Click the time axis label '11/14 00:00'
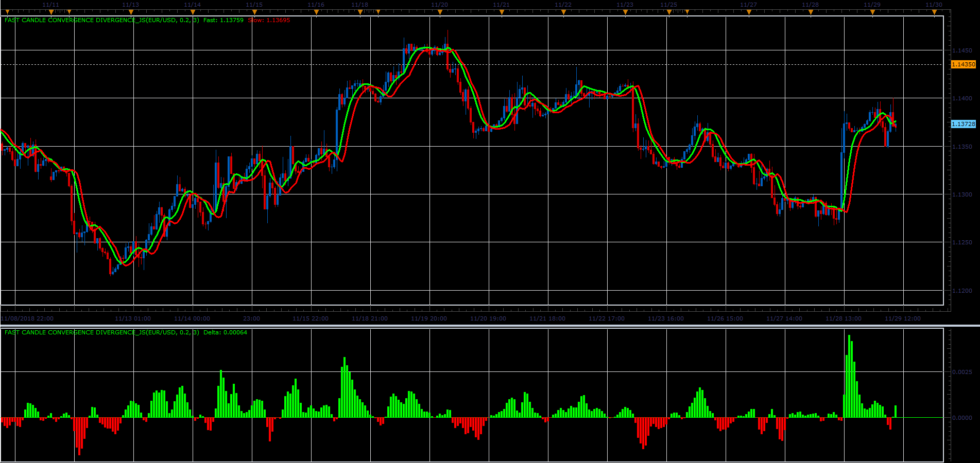Viewport: 980px width, 463px height. click(192, 318)
